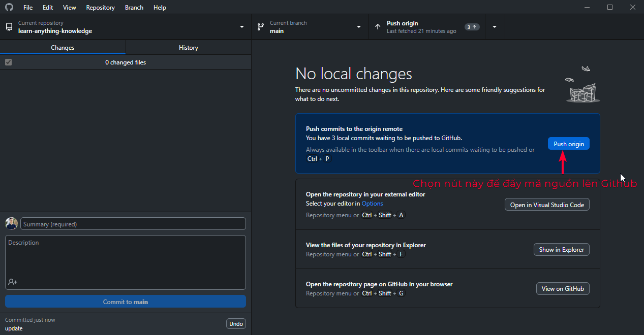Viewport: 644px width, 335px height.
Task: Click the Open the repository in external editor title
Action: click(x=365, y=194)
